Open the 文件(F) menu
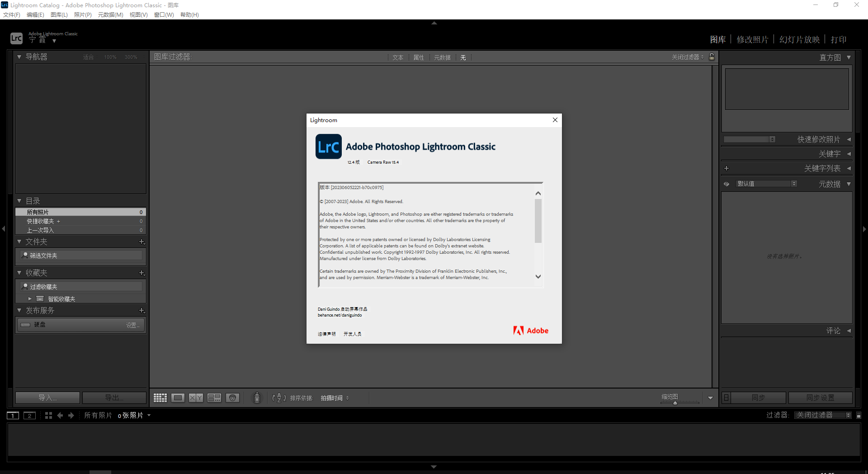Image resolution: width=868 pixels, height=474 pixels. coord(12,14)
